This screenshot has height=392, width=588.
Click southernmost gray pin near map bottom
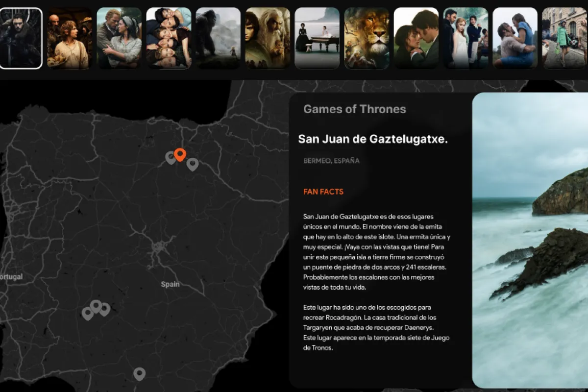tap(140, 374)
